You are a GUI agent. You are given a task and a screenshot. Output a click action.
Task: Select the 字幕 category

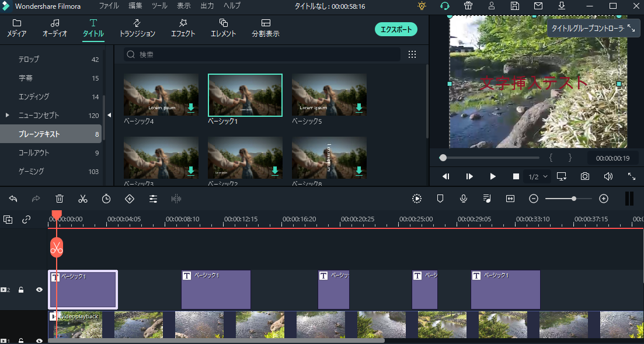(x=51, y=78)
